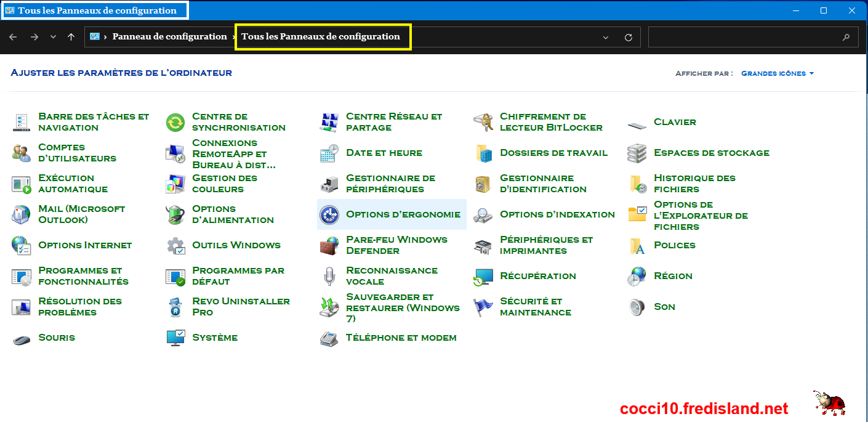Image resolution: width=868 pixels, height=422 pixels.
Task: Open Comptes d'utilisateurs icon
Action: click(x=22, y=153)
